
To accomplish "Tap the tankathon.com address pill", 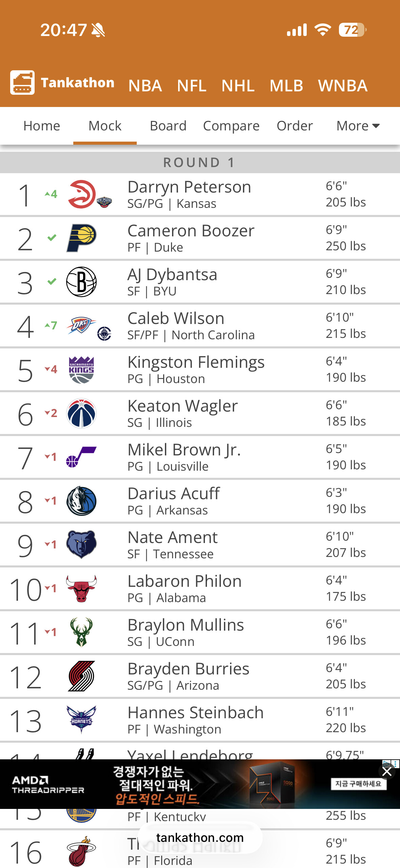I will [200, 837].
